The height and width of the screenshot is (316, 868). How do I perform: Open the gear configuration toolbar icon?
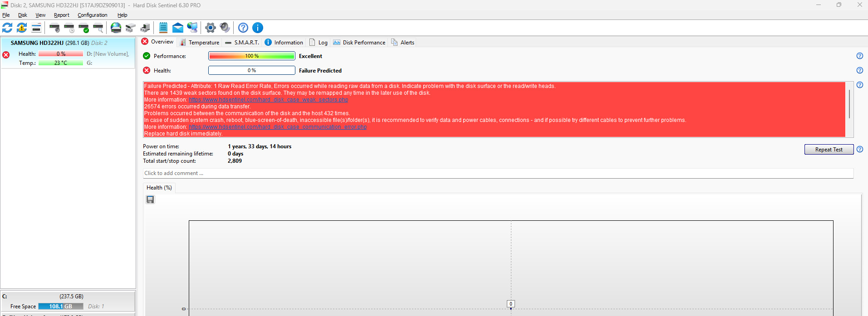tap(211, 28)
